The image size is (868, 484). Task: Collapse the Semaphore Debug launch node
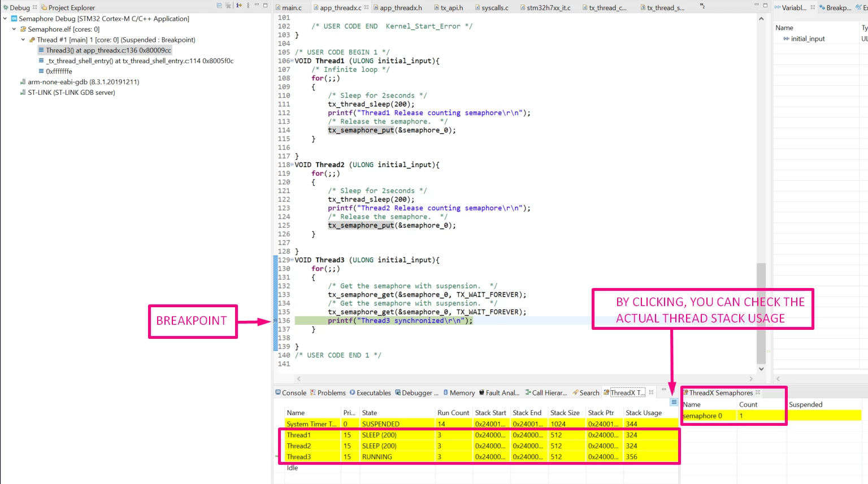click(5, 19)
